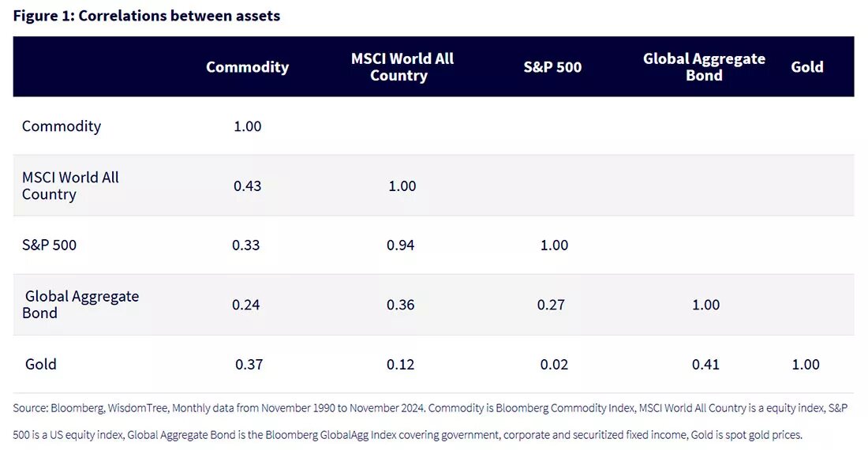Viewport: 868px width, 450px height.
Task: Click the Commodity column header
Action: coord(248,67)
